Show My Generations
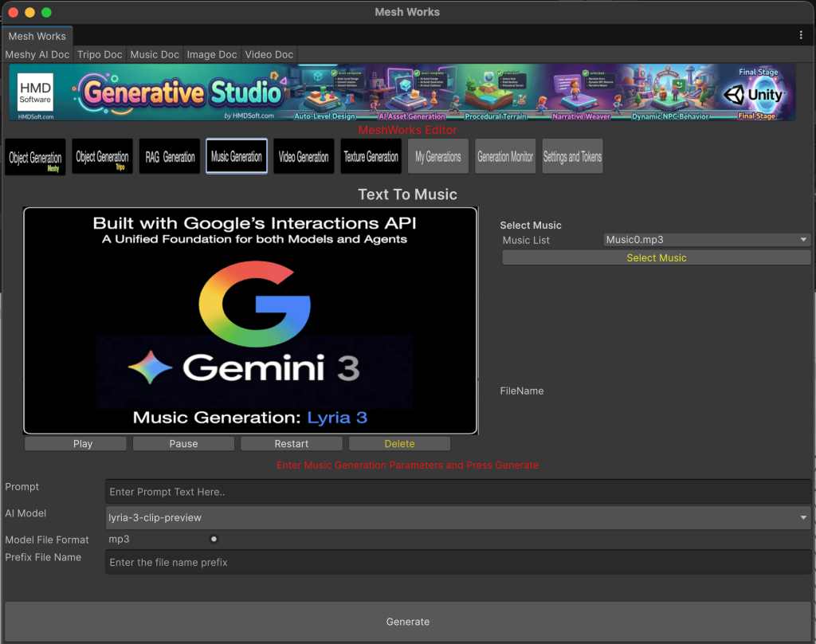This screenshot has width=816, height=644. 438,157
